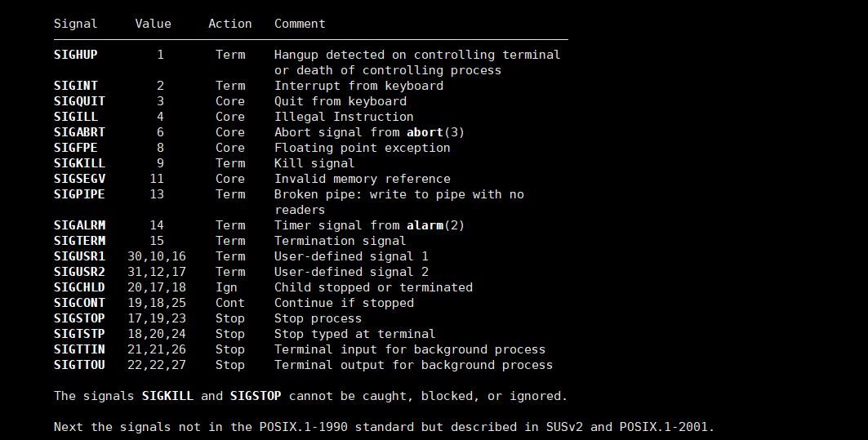868x440 pixels.
Task: Click the Signal column header
Action: (75, 24)
